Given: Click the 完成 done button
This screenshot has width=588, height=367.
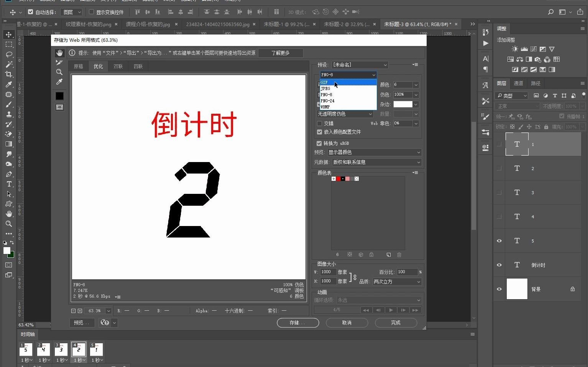Looking at the screenshot, I should [396, 323].
